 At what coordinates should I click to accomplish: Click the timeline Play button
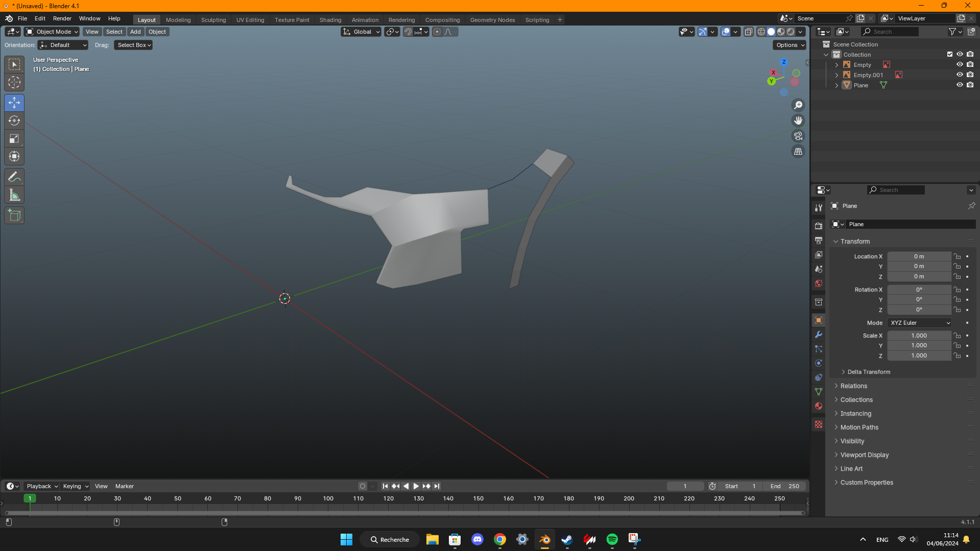(x=416, y=486)
